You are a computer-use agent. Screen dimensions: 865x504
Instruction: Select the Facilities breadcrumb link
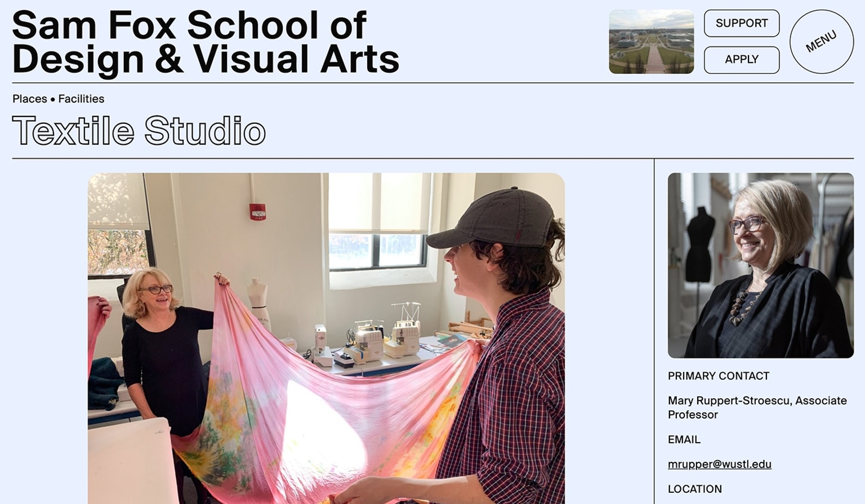pyautogui.click(x=81, y=99)
